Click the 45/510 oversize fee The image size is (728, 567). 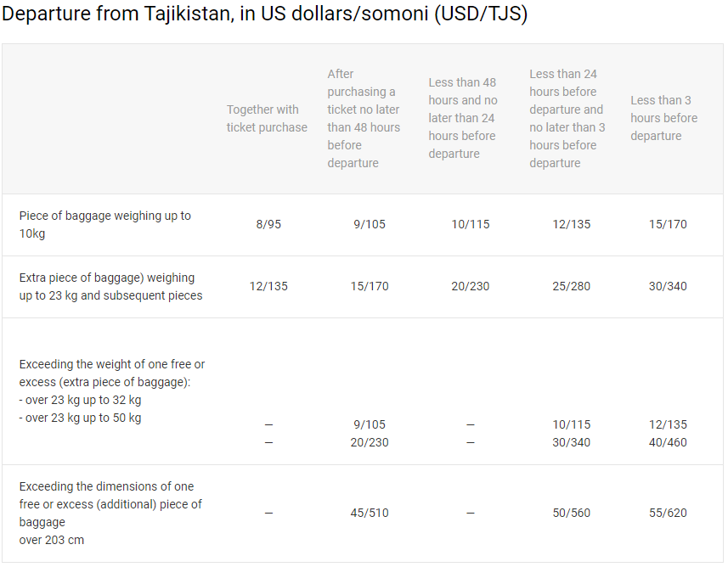point(370,514)
